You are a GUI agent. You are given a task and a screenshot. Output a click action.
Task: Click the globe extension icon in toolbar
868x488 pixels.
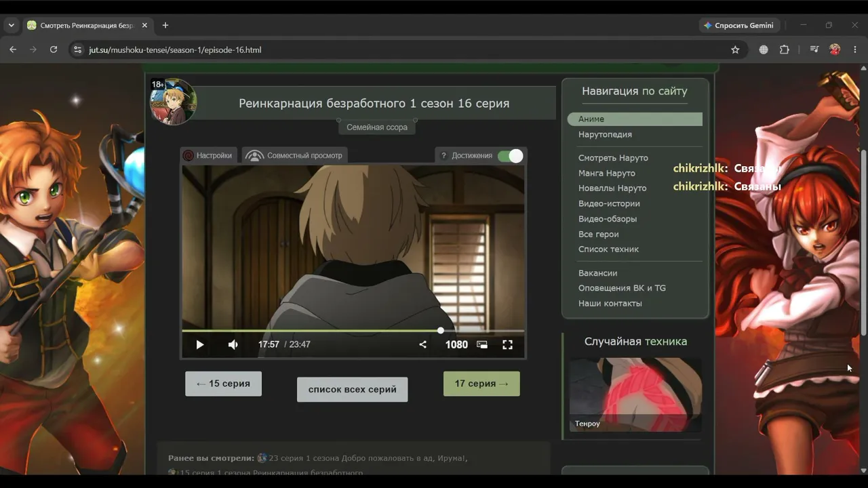[x=764, y=49]
